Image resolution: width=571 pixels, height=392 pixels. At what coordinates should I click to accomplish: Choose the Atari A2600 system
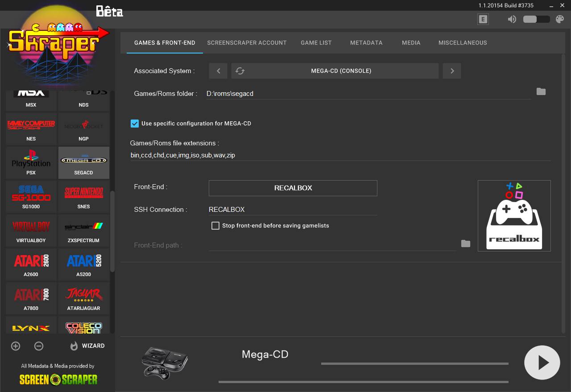31,264
